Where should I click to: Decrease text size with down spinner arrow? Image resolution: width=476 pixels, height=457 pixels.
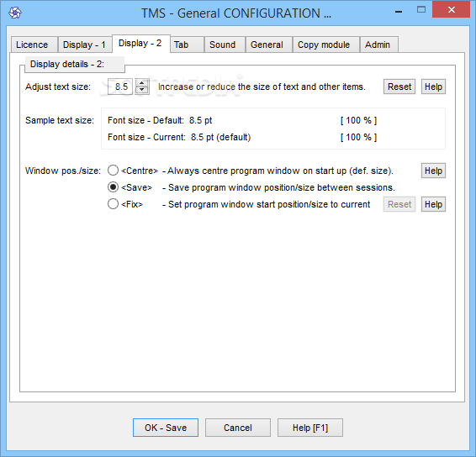pos(142,91)
